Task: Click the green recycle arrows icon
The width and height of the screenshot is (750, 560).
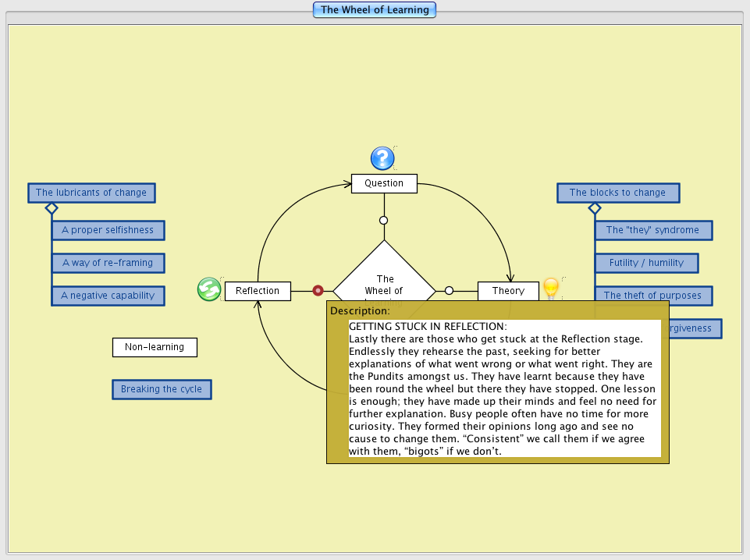Action: pyautogui.click(x=208, y=289)
